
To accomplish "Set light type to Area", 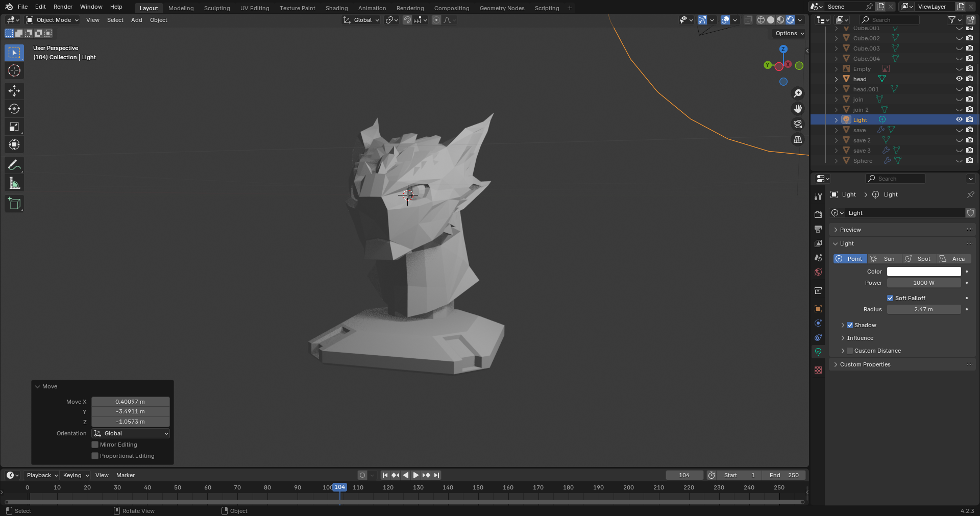I will (x=953, y=259).
